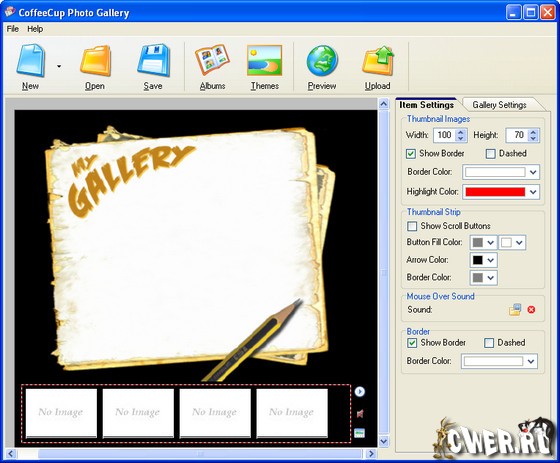
Task: Increase thumbnail Width with the up arrow
Action: tap(461, 132)
